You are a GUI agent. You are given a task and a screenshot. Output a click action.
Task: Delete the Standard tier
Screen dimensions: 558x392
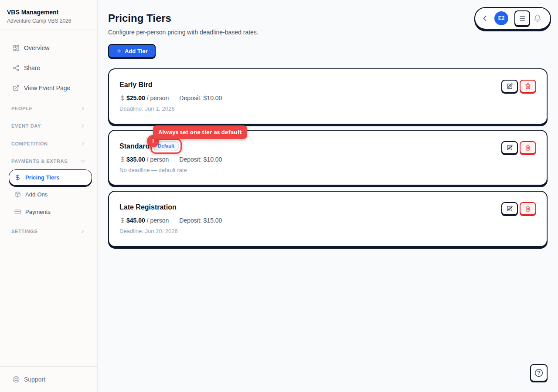(x=527, y=148)
